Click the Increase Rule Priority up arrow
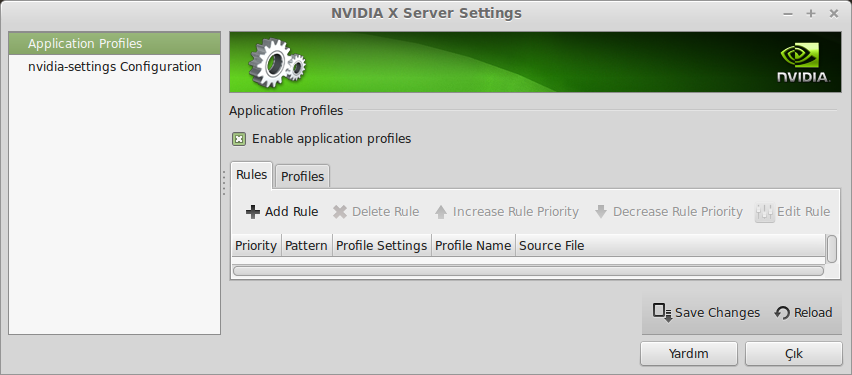The height and width of the screenshot is (375, 852). 441,212
